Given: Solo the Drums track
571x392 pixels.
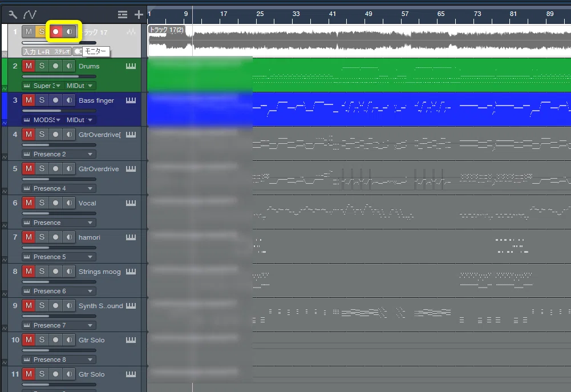Looking at the screenshot, I should click(42, 66).
